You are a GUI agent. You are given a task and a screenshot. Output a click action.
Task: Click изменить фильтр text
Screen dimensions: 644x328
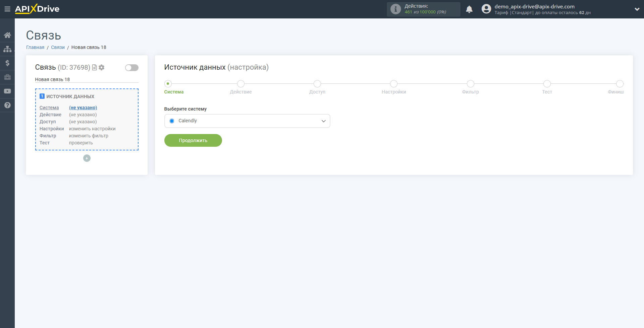89,136
